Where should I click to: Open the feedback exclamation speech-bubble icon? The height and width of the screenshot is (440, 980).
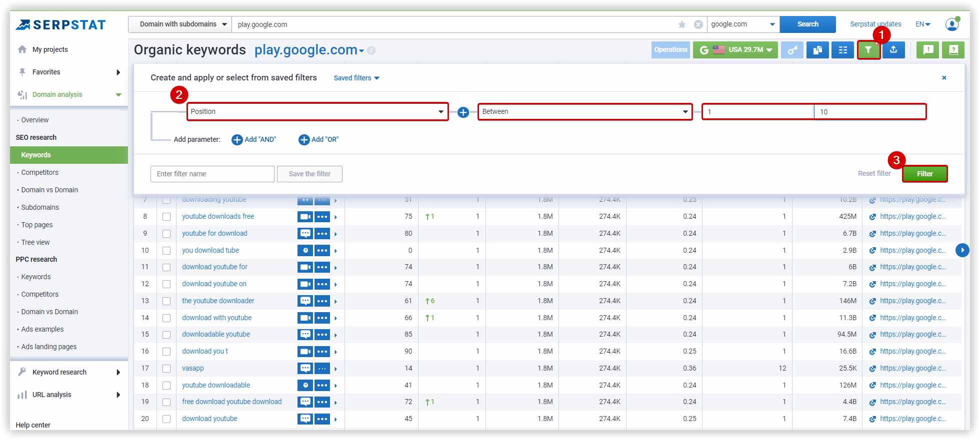[x=928, y=50]
